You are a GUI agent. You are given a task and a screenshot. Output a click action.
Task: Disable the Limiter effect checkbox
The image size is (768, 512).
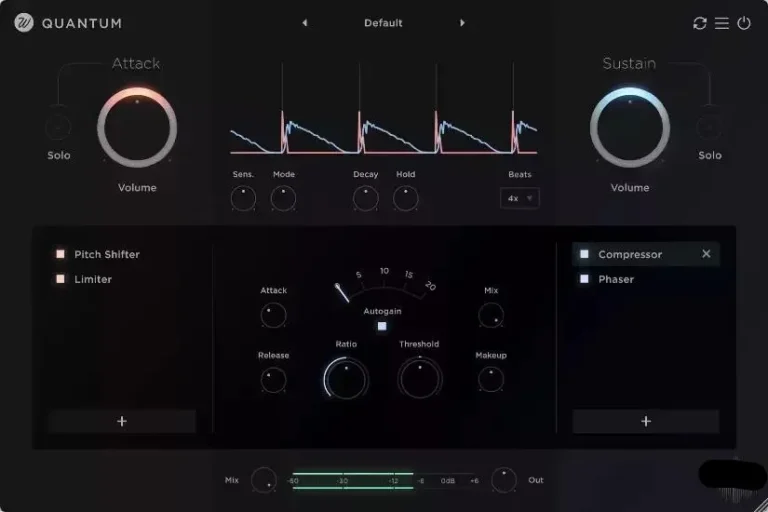pyautogui.click(x=60, y=279)
